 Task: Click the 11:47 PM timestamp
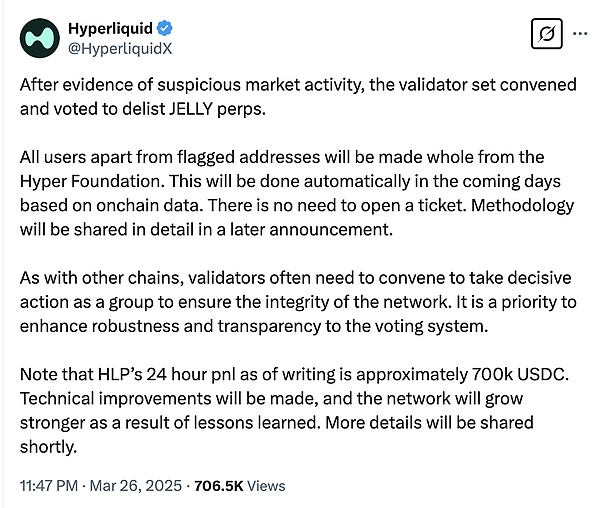pos(50,484)
